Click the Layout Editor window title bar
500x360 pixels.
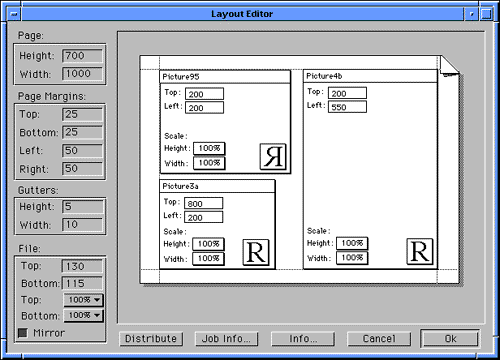pos(242,14)
